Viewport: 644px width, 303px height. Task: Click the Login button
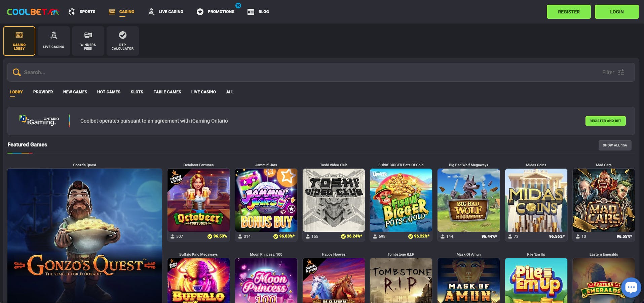616,12
